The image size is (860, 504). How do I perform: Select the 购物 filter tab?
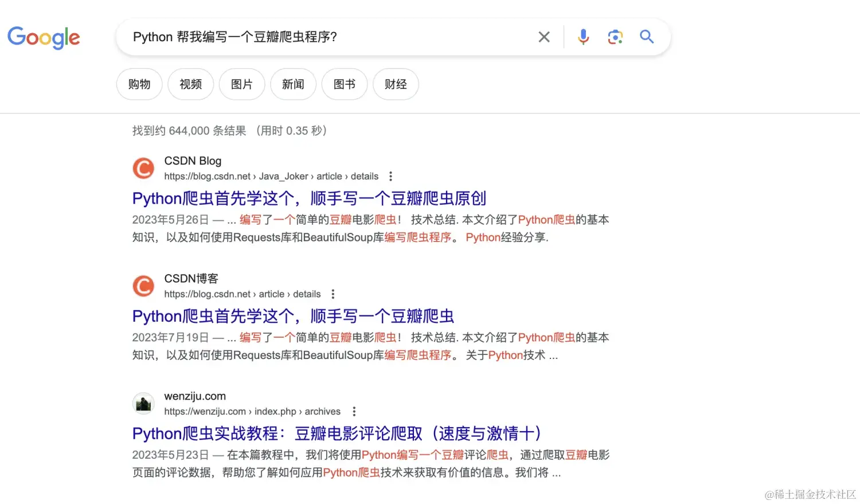click(x=139, y=84)
